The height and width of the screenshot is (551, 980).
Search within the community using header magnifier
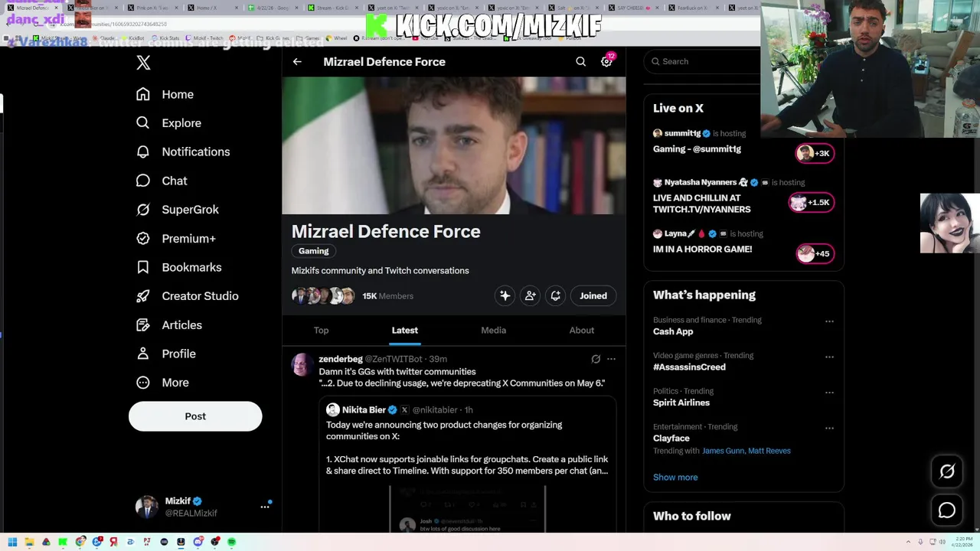tap(580, 61)
